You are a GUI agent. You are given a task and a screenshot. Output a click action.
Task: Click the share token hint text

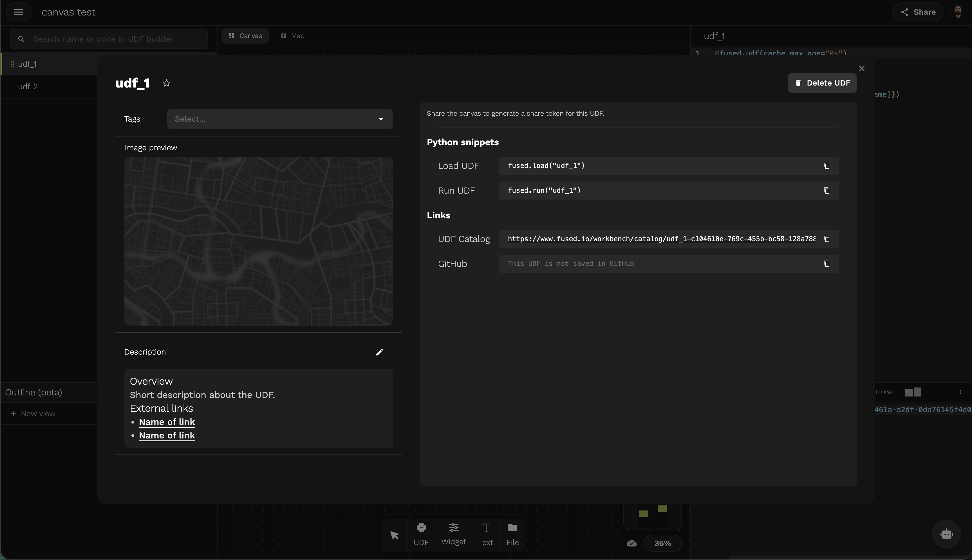pos(515,113)
